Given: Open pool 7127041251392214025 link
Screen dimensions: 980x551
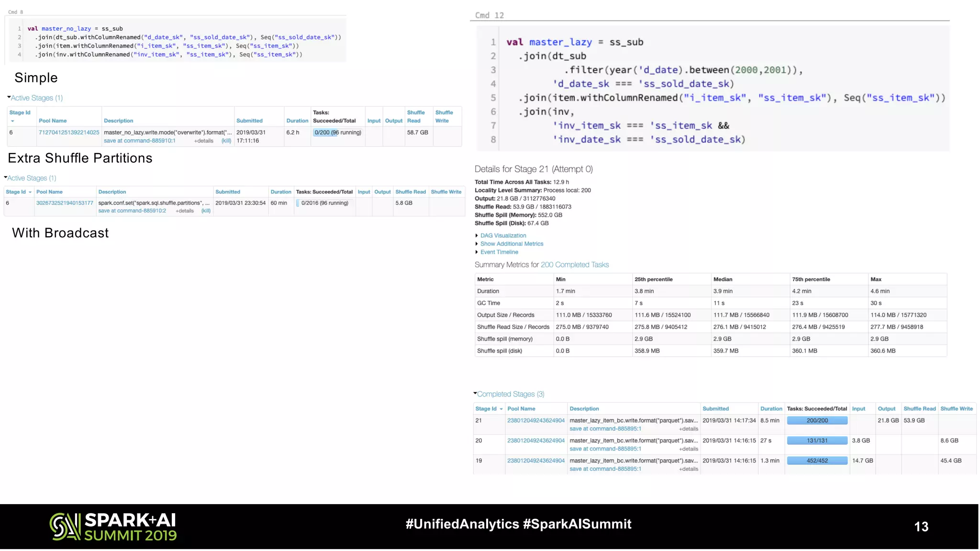Looking at the screenshot, I should pos(69,132).
